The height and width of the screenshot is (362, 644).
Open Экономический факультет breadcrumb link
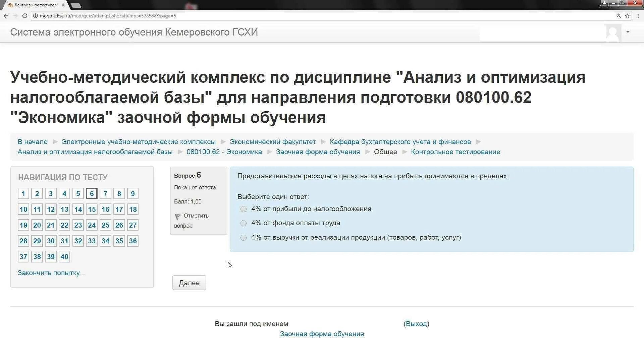272,142
